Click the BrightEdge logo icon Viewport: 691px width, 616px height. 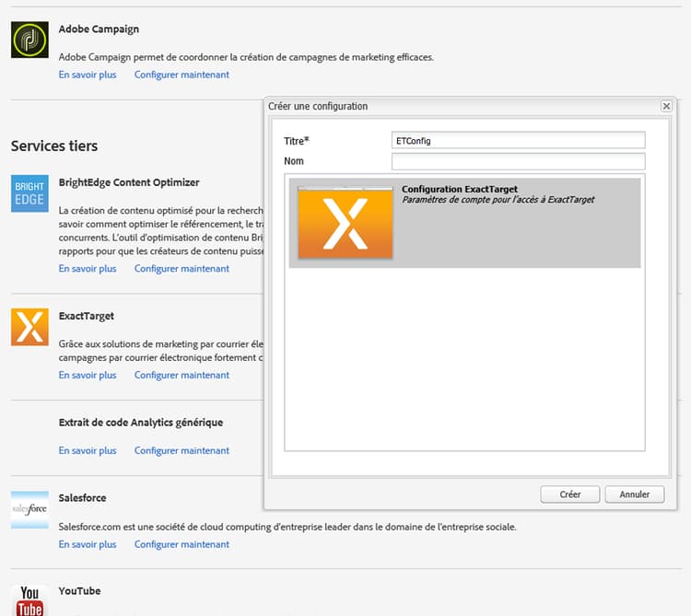click(x=29, y=193)
